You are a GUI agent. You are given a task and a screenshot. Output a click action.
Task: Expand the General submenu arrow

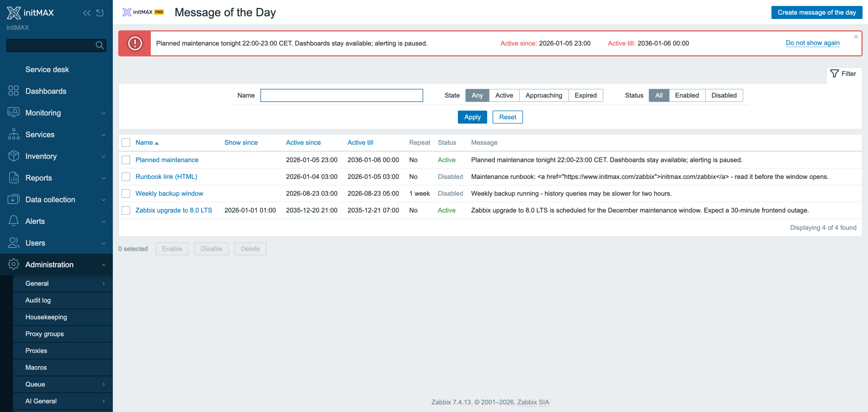tap(104, 284)
